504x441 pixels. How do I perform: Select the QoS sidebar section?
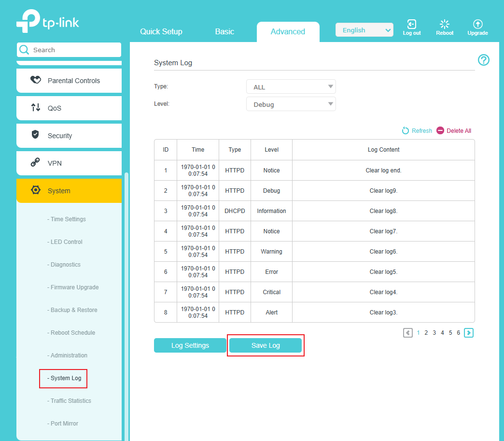(x=69, y=108)
